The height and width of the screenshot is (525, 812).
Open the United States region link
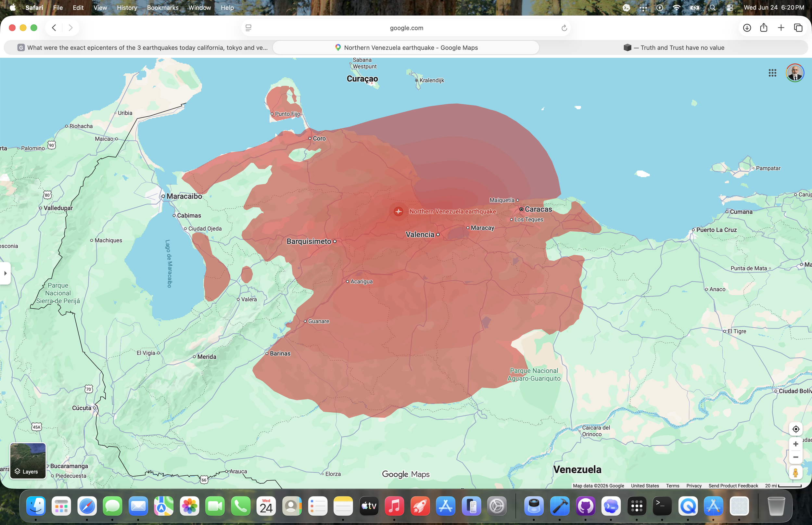point(645,486)
